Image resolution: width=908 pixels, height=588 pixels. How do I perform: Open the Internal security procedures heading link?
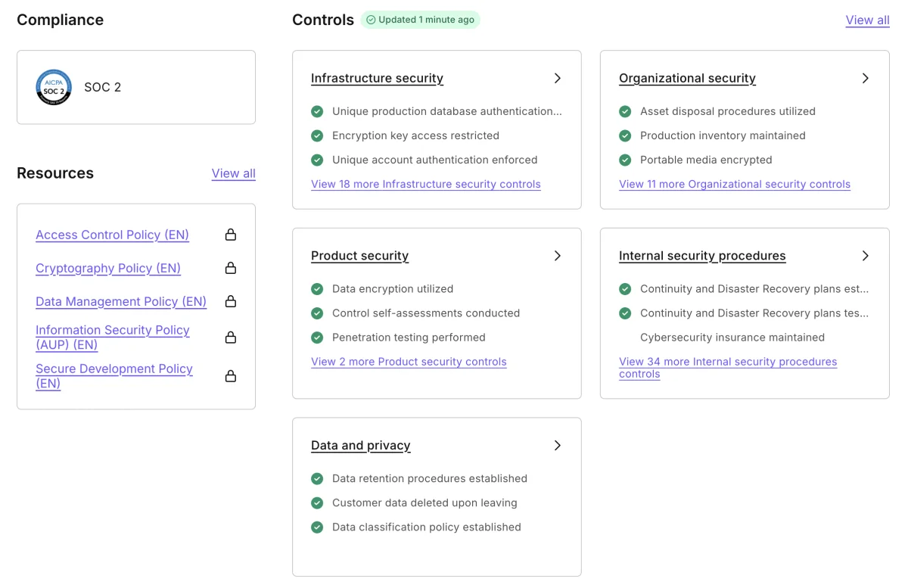[702, 256]
